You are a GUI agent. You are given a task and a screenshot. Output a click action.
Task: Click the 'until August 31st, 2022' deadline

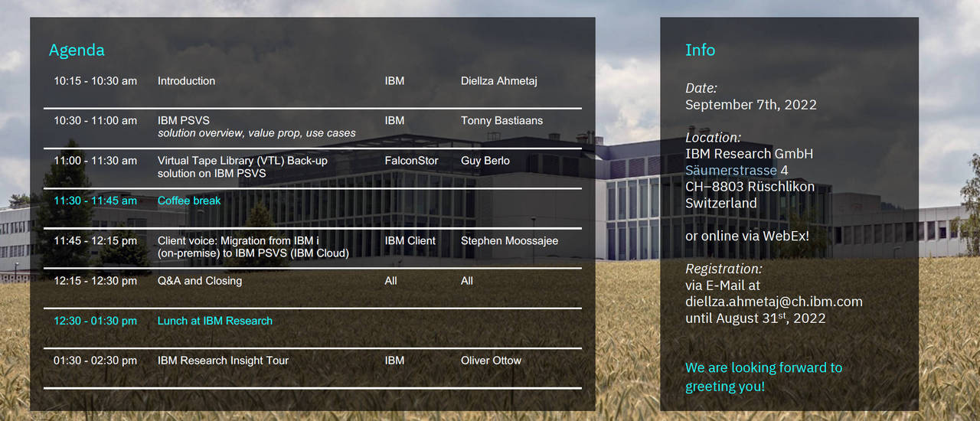tap(755, 318)
